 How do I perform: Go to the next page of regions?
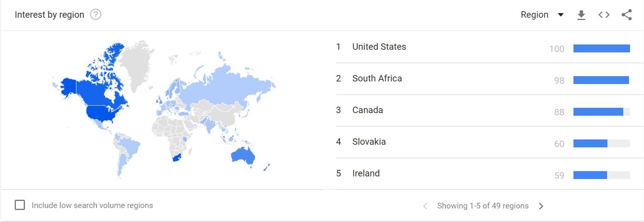[541, 206]
